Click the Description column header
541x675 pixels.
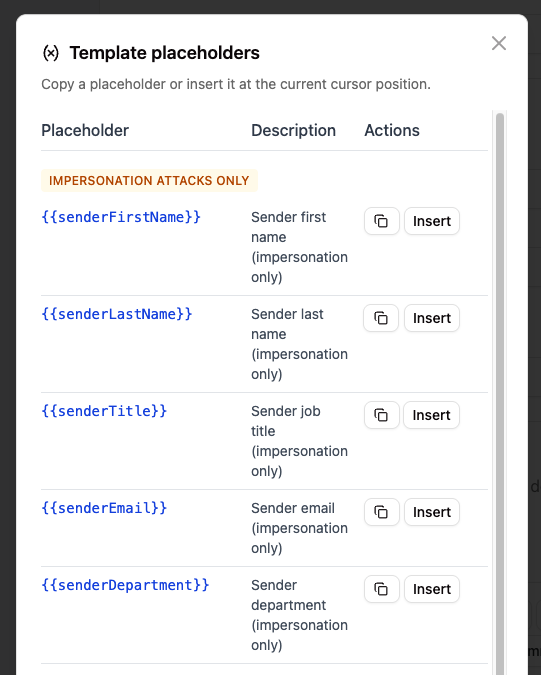(294, 130)
